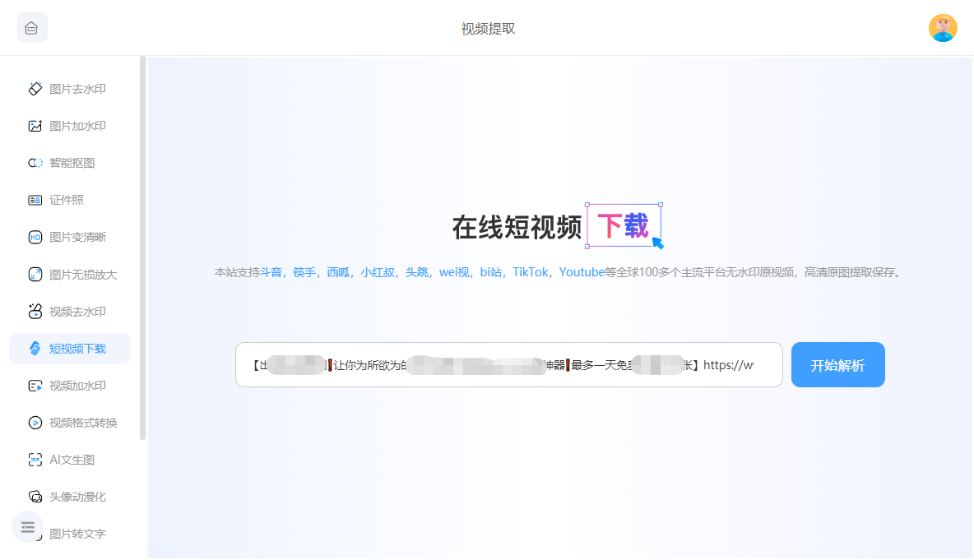Click 抖音 platform name text
974x560 pixels.
tap(271, 272)
